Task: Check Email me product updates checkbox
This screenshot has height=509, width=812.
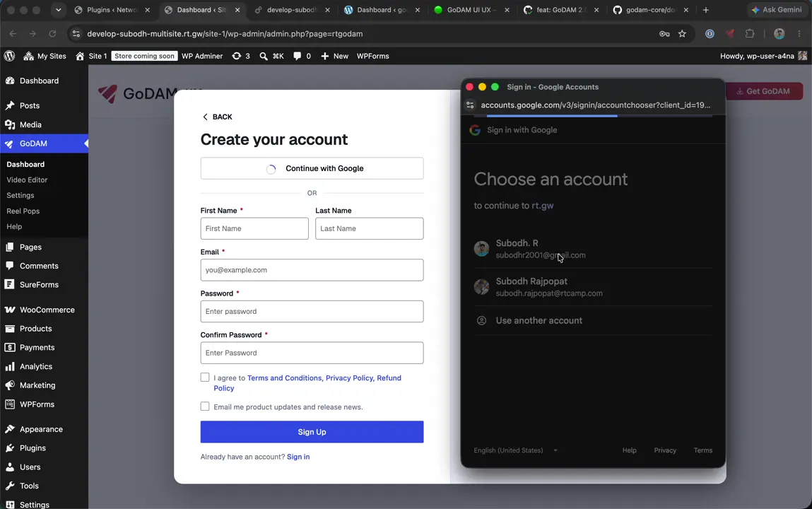Action: (x=205, y=406)
